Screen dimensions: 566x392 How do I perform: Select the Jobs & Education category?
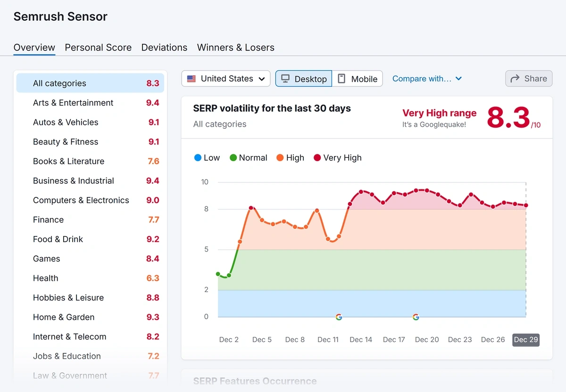(x=90, y=356)
